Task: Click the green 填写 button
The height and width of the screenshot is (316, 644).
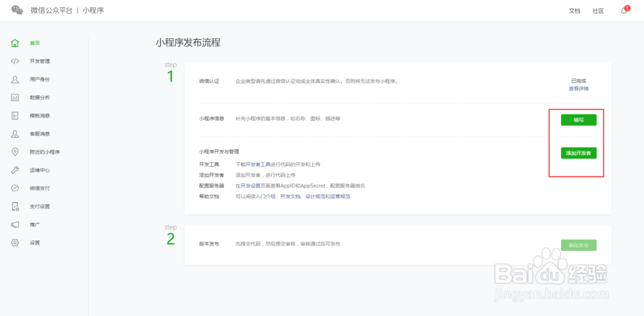Action: point(578,120)
